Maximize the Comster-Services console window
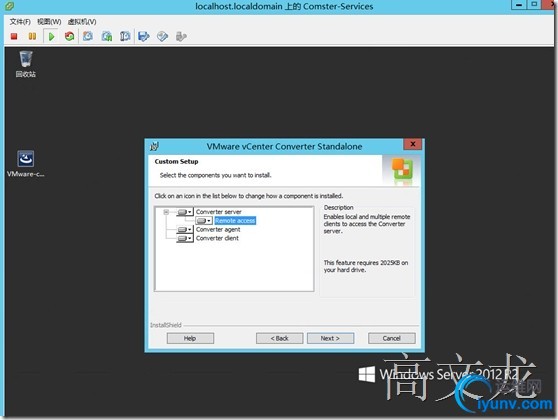The image size is (558, 420). (x=534, y=5)
